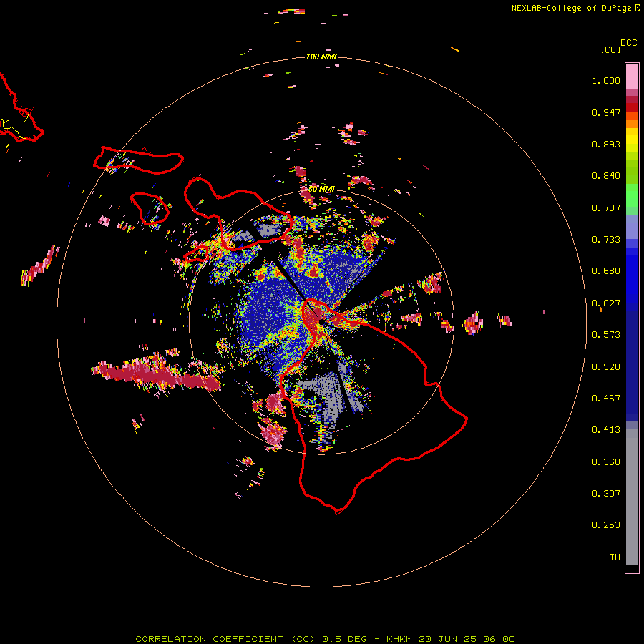Click the 0.467 color scale value
The height and width of the screenshot is (644, 644).
pyautogui.click(x=606, y=399)
